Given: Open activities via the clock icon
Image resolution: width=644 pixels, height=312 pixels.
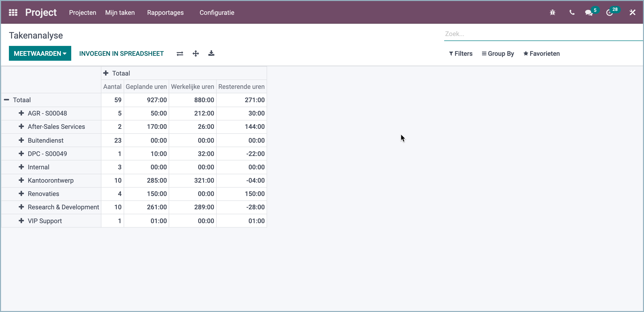Looking at the screenshot, I should [610, 12].
